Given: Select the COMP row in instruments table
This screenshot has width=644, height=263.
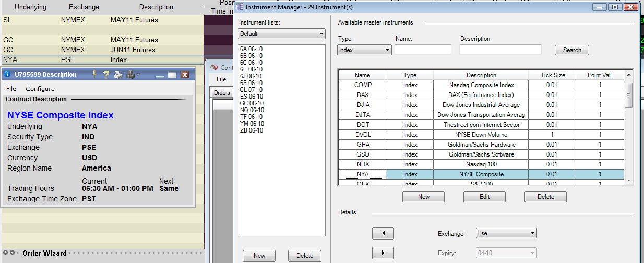Looking at the screenshot, I should point(481,85).
